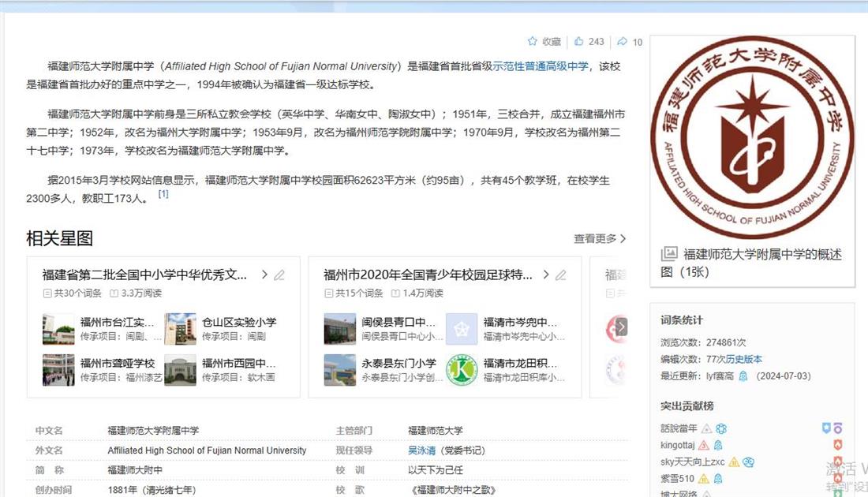Click the thumbs-up like icon showing 243
The width and height of the screenshot is (868, 497).
click(x=579, y=41)
